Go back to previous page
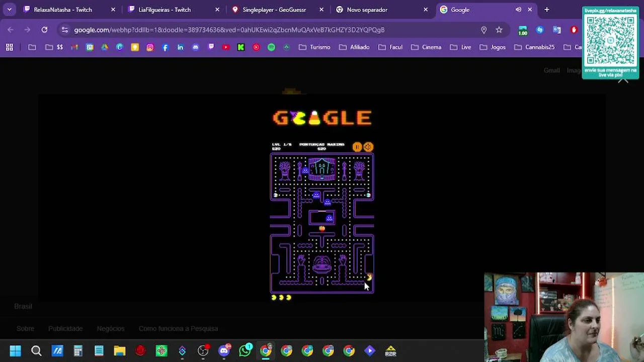644x362 pixels. pos(11,30)
